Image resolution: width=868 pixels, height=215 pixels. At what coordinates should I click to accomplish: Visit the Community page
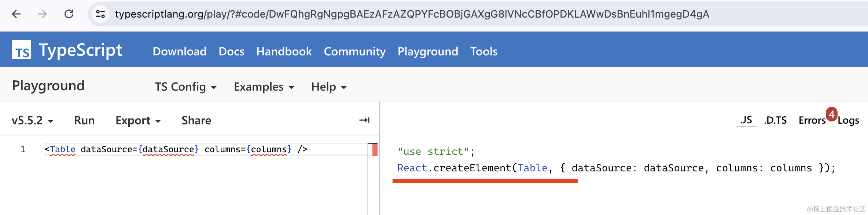point(355,51)
